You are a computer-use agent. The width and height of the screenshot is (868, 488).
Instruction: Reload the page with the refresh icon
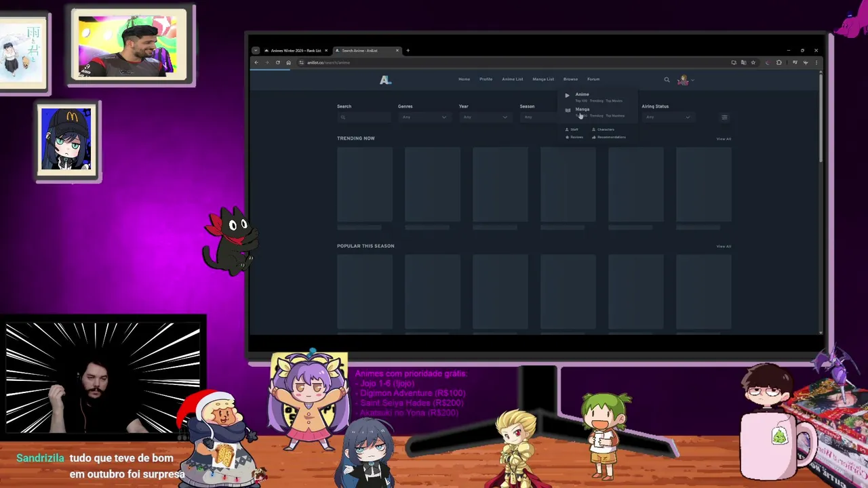pos(278,62)
